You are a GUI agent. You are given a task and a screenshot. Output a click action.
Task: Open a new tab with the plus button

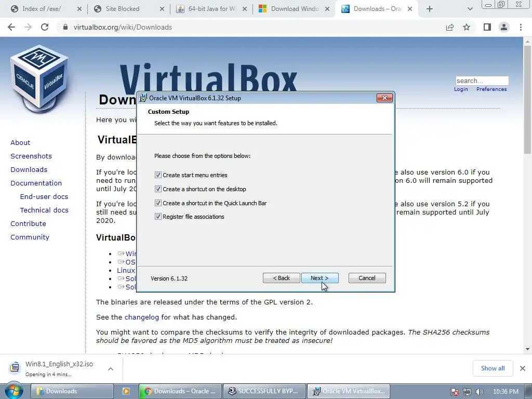430,9
